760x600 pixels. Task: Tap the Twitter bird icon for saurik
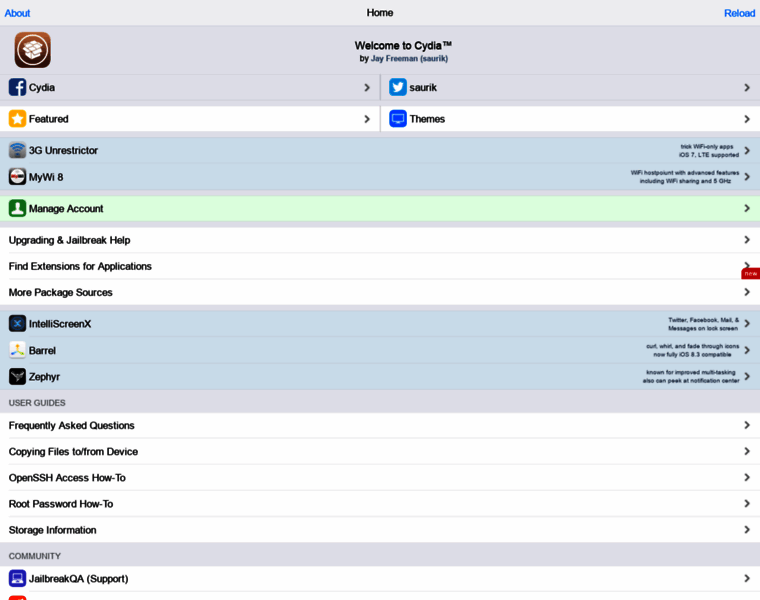398,87
